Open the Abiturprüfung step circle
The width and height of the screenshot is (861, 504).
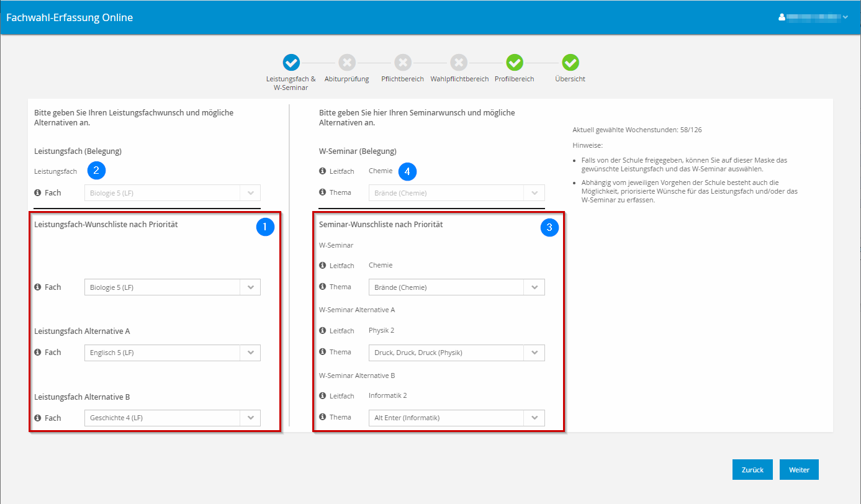(347, 62)
